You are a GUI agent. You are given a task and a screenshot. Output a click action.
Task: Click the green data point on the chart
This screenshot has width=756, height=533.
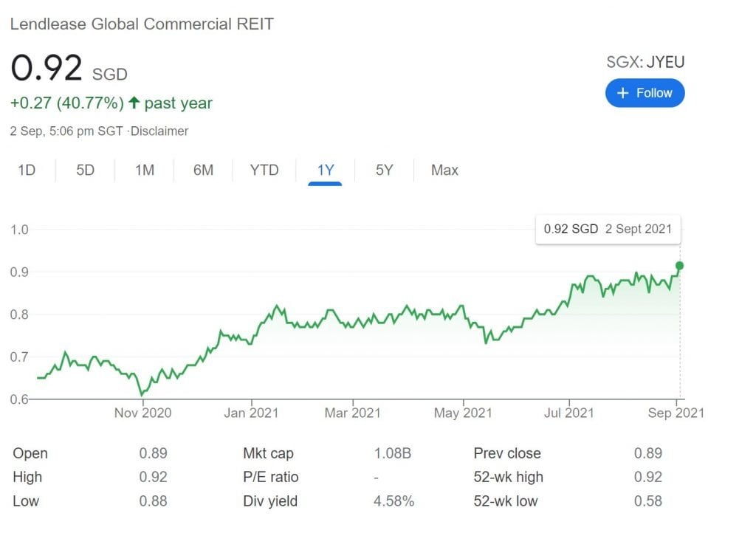point(680,266)
